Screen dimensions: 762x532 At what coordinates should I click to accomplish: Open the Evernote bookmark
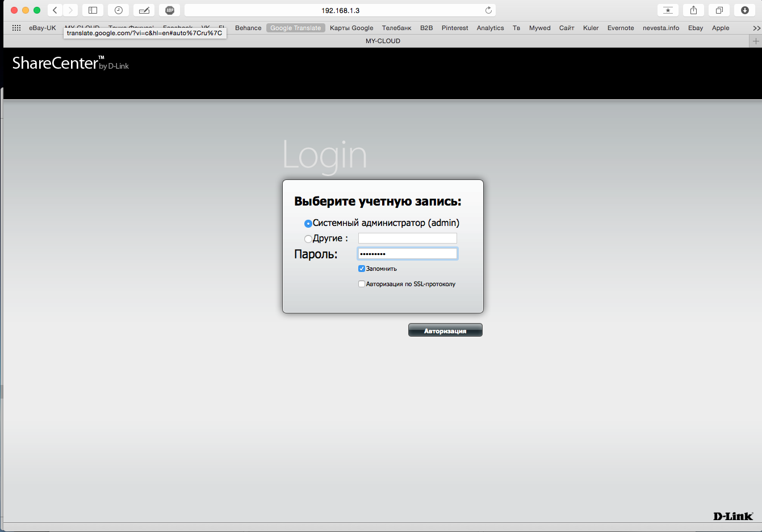(620, 28)
